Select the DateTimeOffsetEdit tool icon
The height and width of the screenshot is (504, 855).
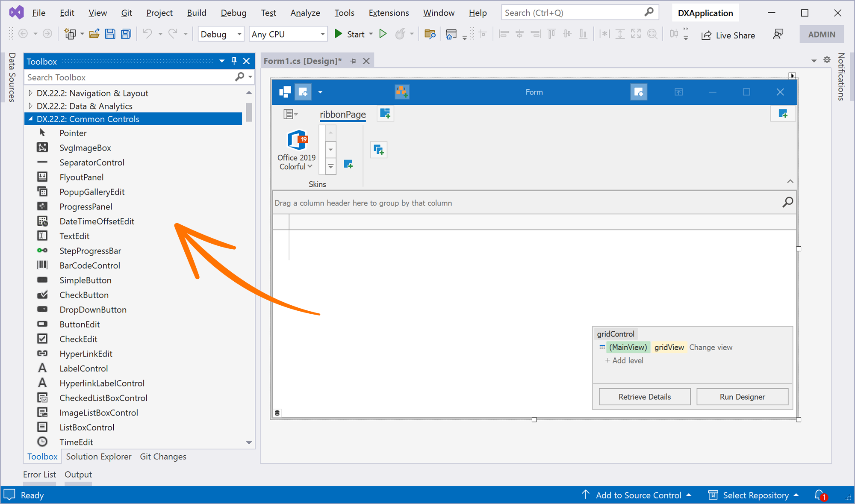pos(43,221)
